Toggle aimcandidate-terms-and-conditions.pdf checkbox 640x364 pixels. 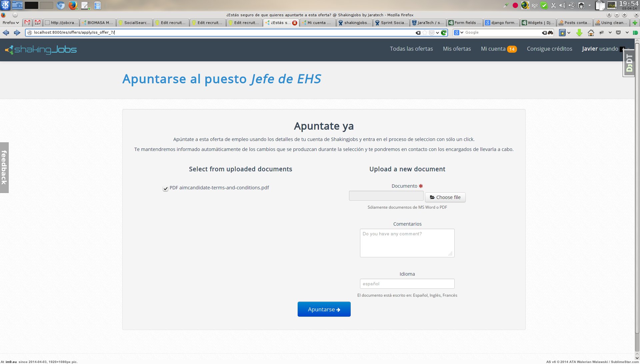coord(165,189)
